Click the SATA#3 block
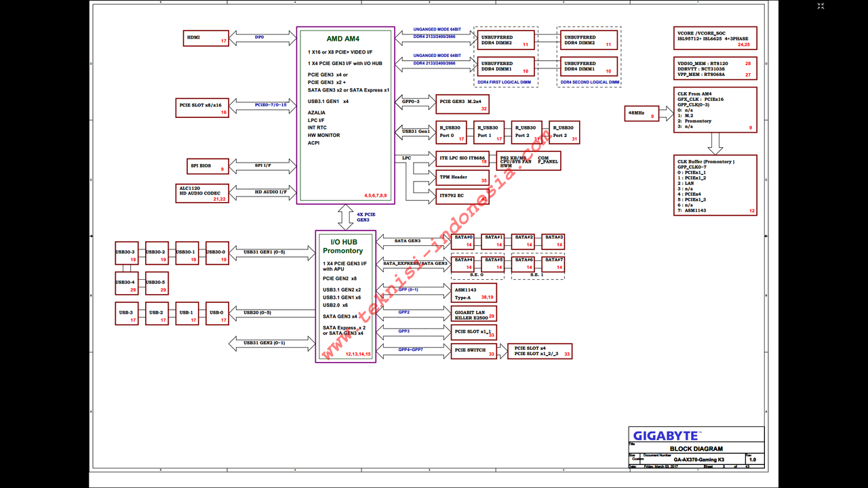This screenshot has height=488, width=868. pyautogui.click(x=553, y=241)
